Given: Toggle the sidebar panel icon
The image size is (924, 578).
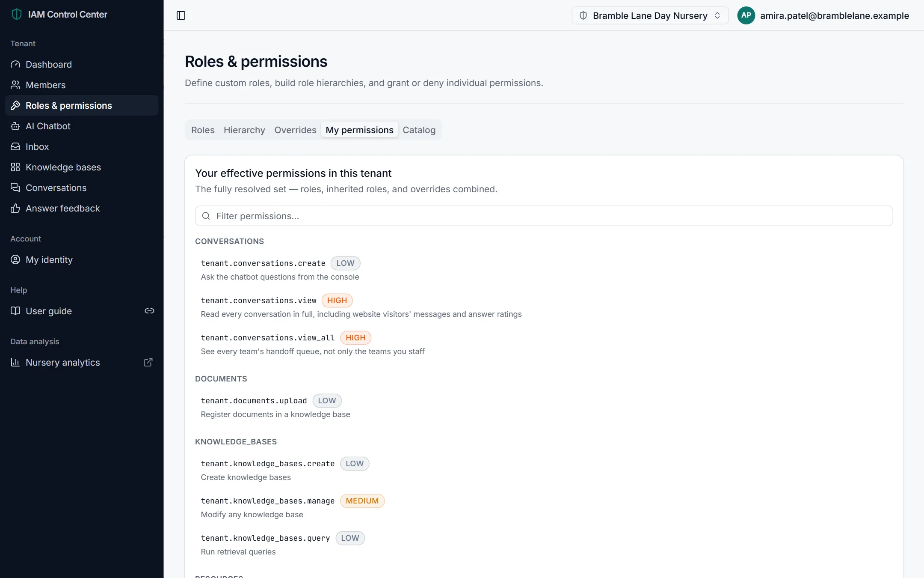Looking at the screenshot, I should point(181,15).
